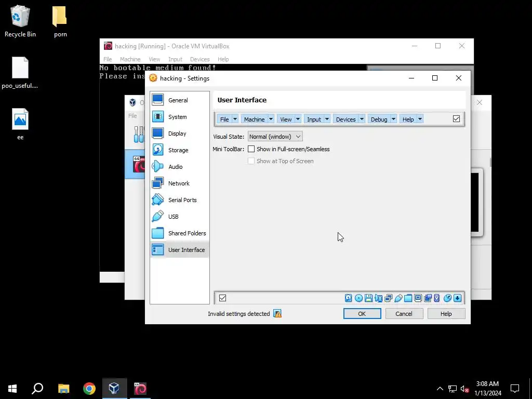This screenshot has width=532, height=399.
Task: Open Input menu in running VM window
Action: tap(175, 59)
